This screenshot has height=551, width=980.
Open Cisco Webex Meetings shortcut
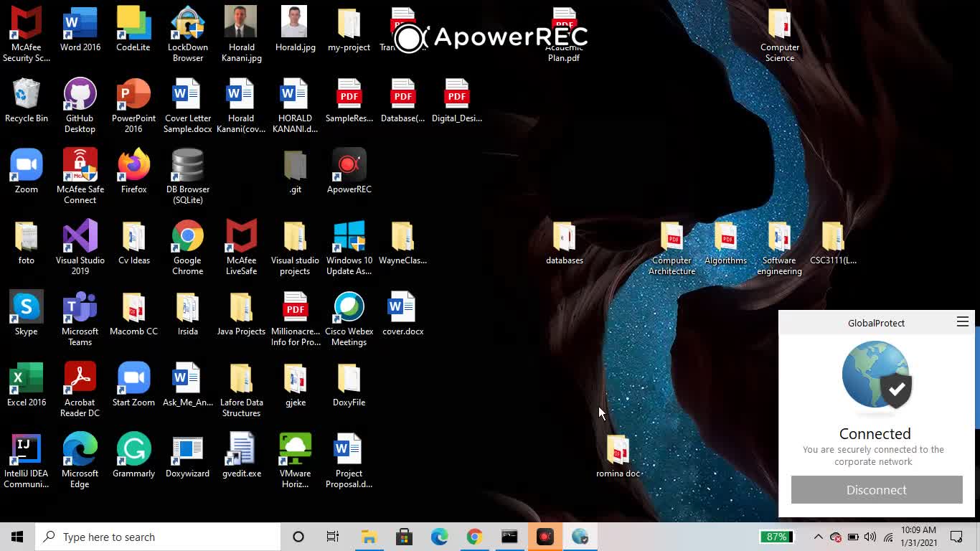[349, 318]
